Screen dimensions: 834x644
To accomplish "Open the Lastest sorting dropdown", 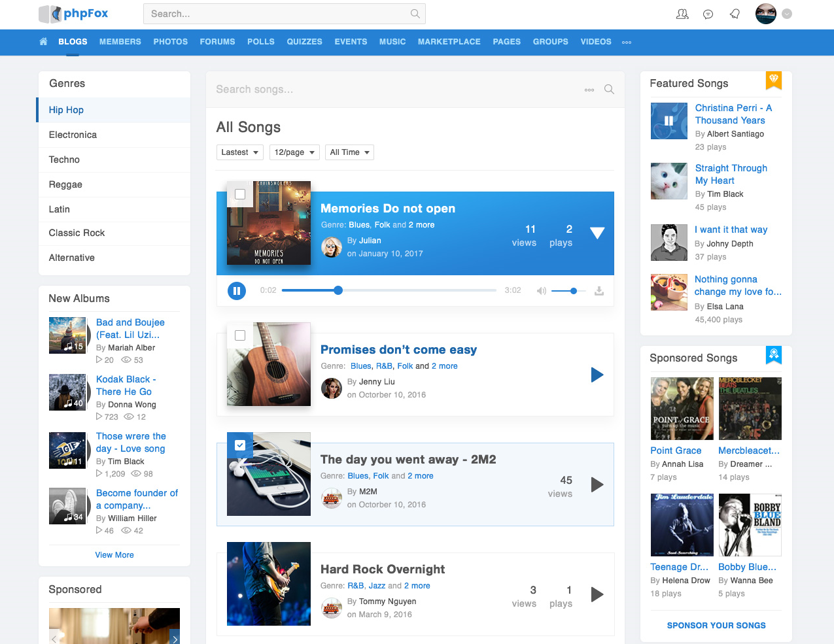I will tap(239, 152).
